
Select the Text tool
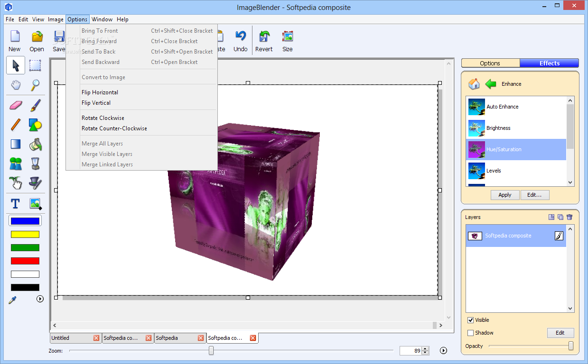point(16,204)
